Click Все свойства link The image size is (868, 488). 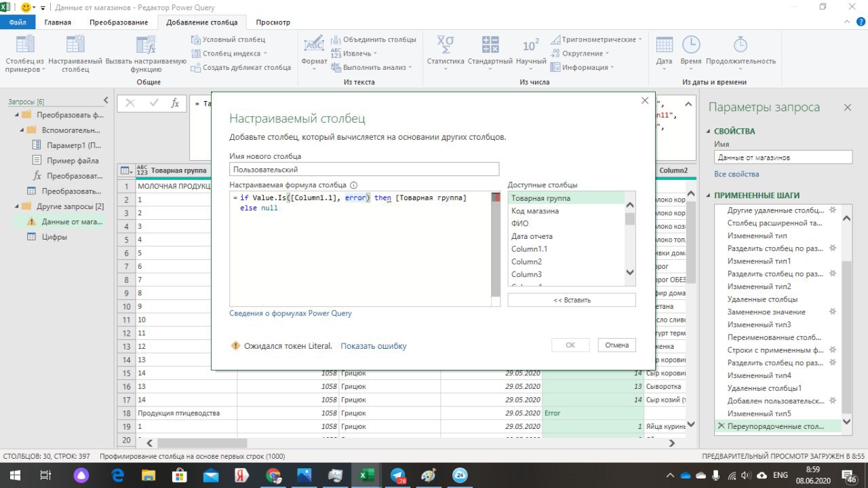736,174
